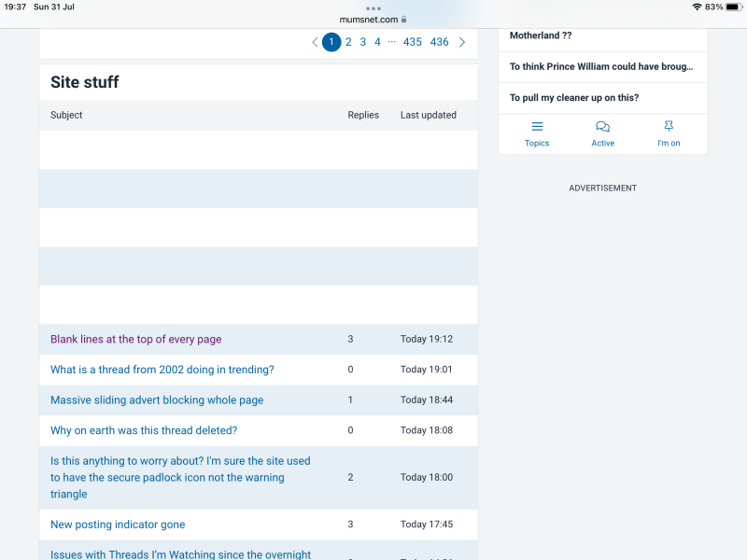Jump to page 435
This screenshot has height=560, width=747.
(x=412, y=42)
